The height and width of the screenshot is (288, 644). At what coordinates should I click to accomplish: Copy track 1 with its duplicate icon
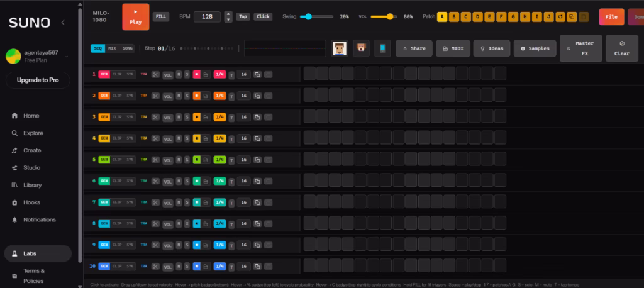tap(257, 74)
